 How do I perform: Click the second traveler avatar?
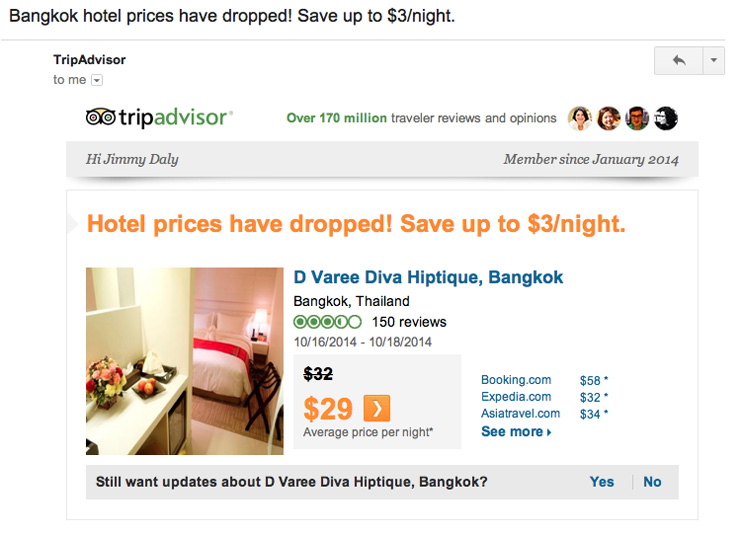609,119
